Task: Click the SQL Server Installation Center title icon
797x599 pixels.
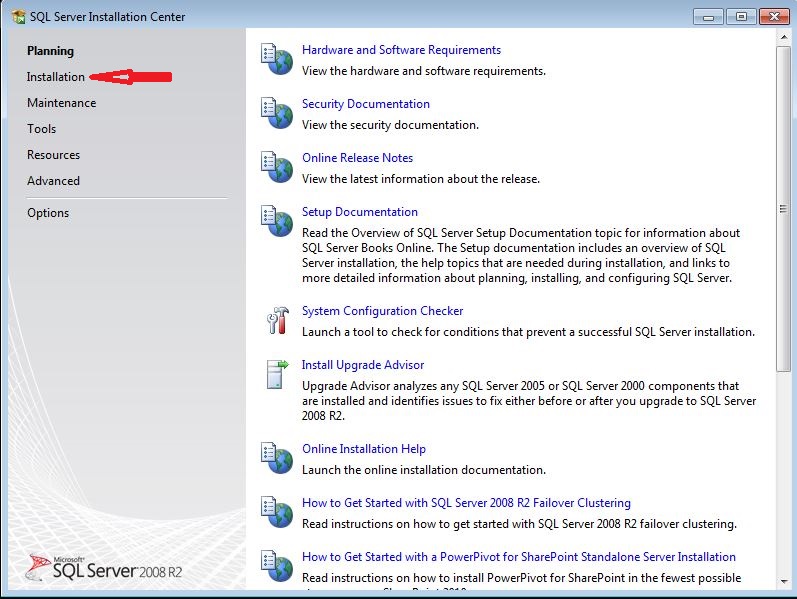Action: tap(19, 17)
